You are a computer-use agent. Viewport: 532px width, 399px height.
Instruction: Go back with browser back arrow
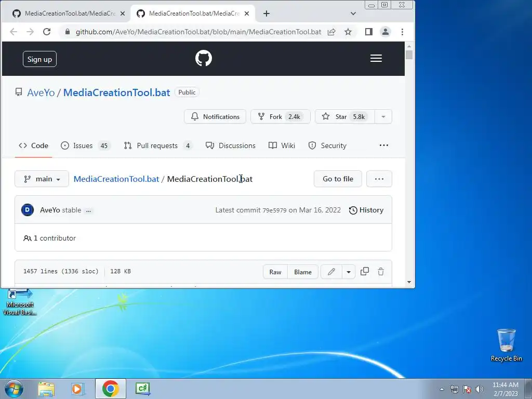(13, 32)
